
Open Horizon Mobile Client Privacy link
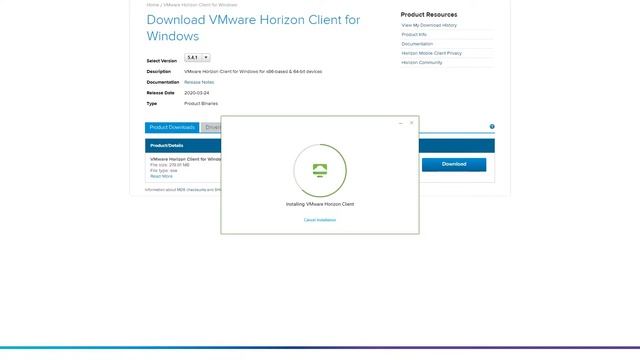click(431, 53)
